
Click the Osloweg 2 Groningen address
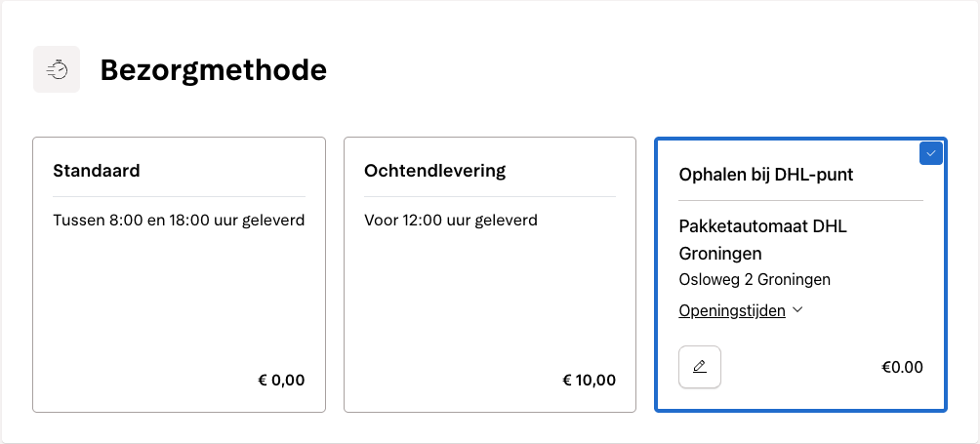[755, 279]
